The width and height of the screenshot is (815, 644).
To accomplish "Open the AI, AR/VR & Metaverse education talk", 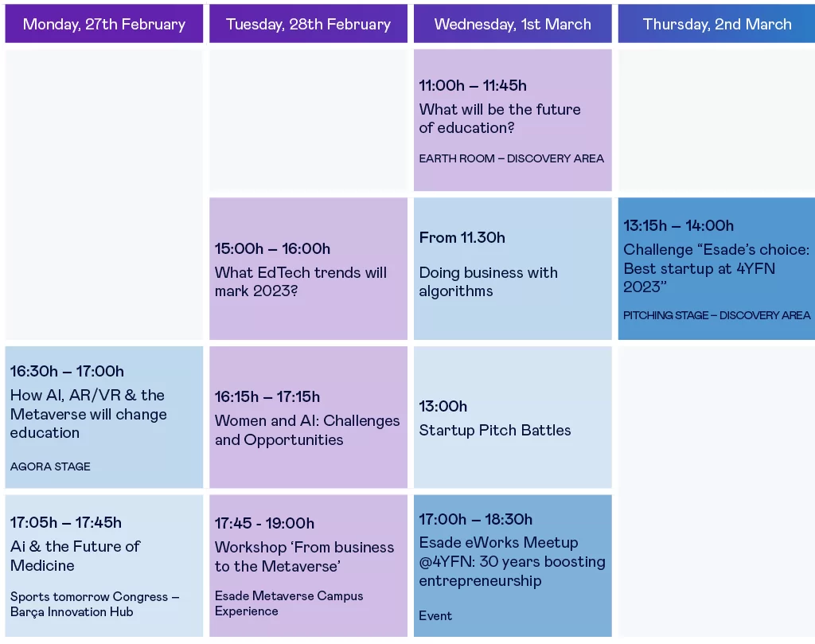I will (88, 414).
